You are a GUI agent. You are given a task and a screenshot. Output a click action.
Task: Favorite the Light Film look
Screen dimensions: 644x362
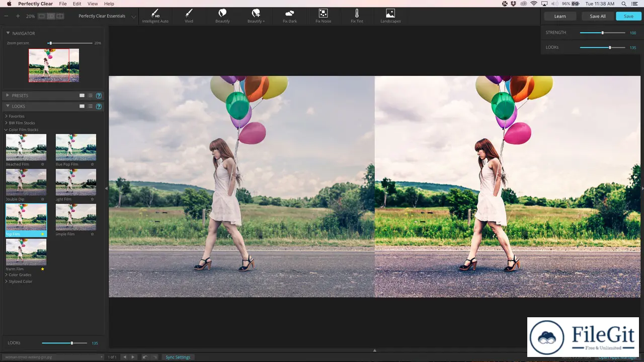(93, 199)
